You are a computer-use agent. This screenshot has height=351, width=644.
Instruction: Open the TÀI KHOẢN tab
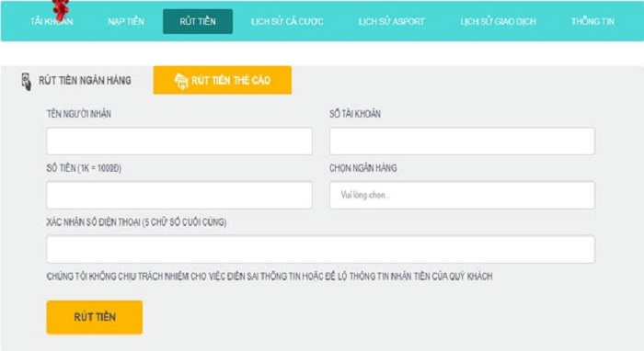[52, 21]
